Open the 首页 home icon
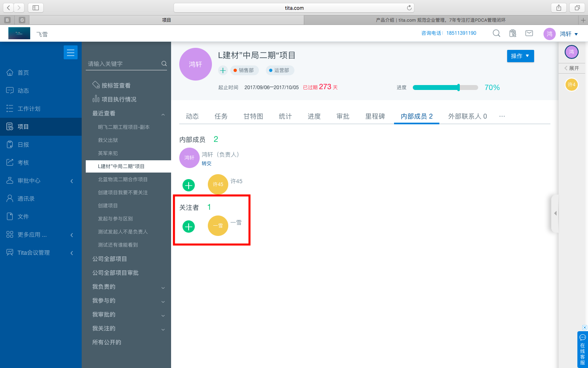588x368 pixels. 10,72
